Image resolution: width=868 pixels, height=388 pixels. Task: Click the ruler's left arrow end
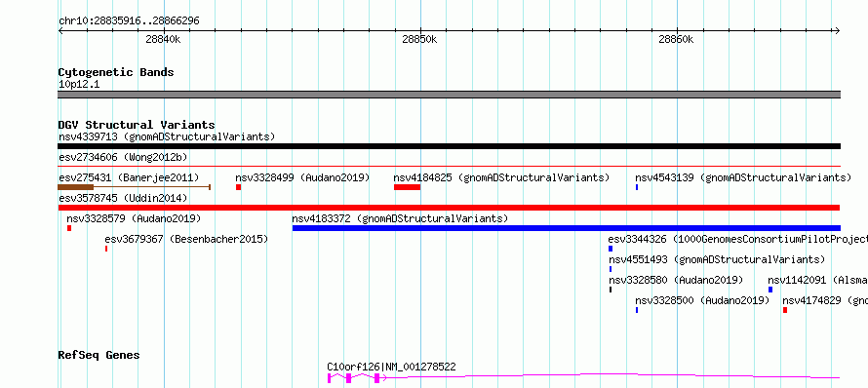coord(60,30)
